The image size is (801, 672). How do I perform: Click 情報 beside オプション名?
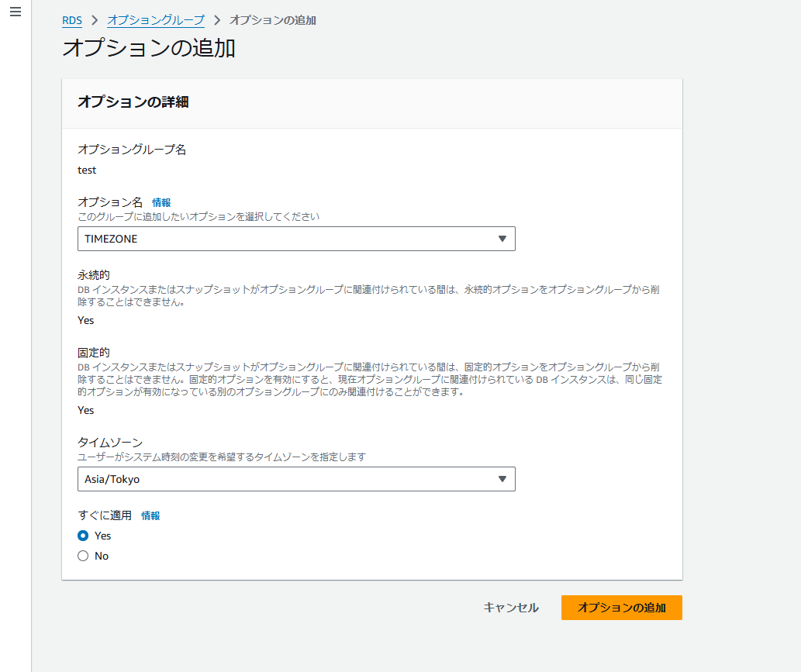coord(161,202)
